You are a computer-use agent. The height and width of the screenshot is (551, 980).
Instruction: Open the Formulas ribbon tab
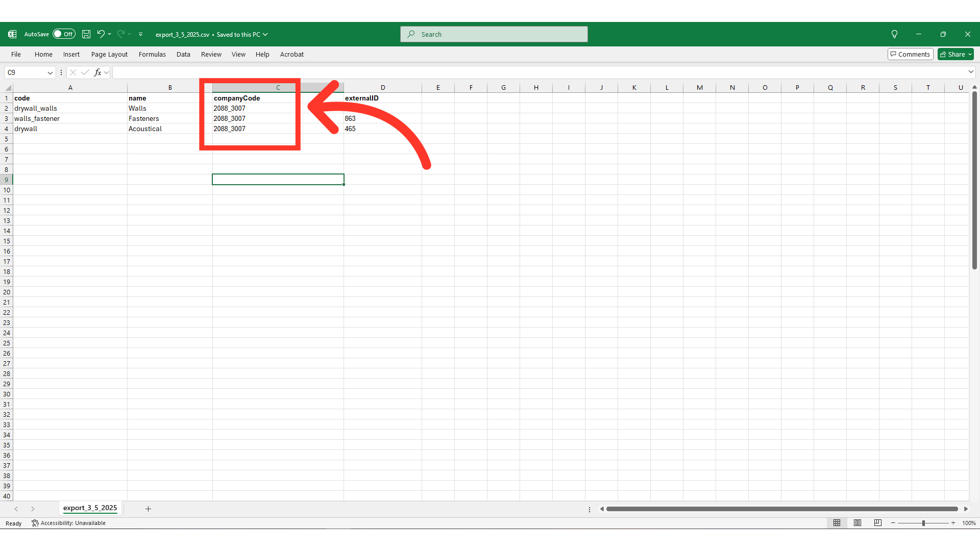pyautogui.click(x=152, y=54)
